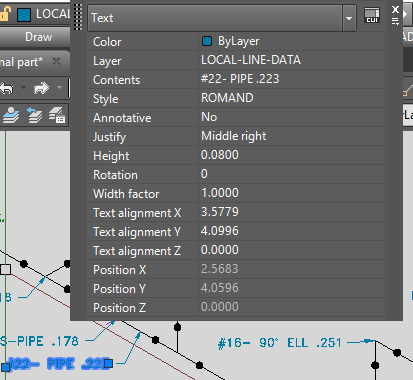Viewport: 413px width, 380px height.
Task: Click the Redo arrow icon
Action: (41, 88)
